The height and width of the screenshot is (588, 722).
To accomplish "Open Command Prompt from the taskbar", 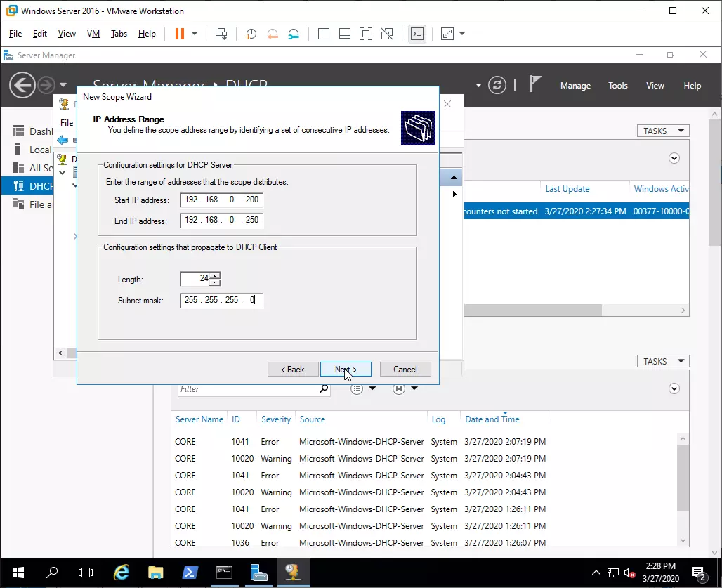I will click(x=224, y=573).
